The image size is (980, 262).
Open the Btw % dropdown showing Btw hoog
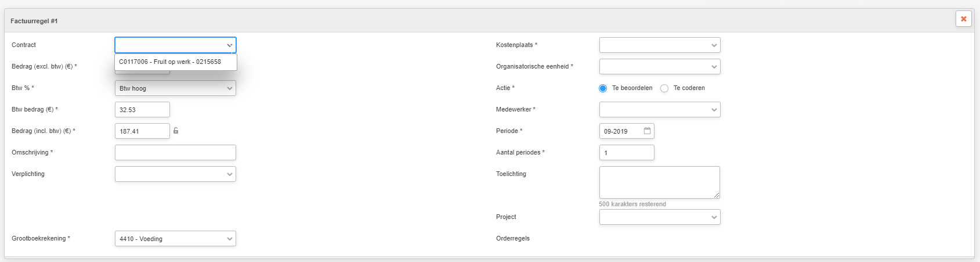pyautogui.click(x=175, y=88)
